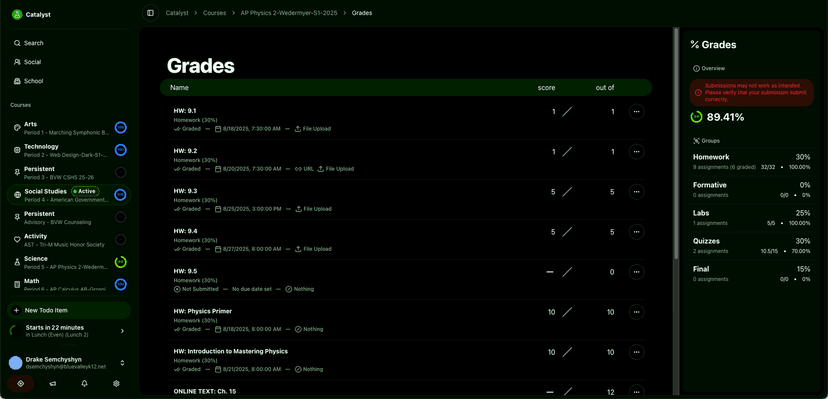Click the Grades breadcrumb item
The height and width of the screenshot is (399, 828).
[362, 13]
